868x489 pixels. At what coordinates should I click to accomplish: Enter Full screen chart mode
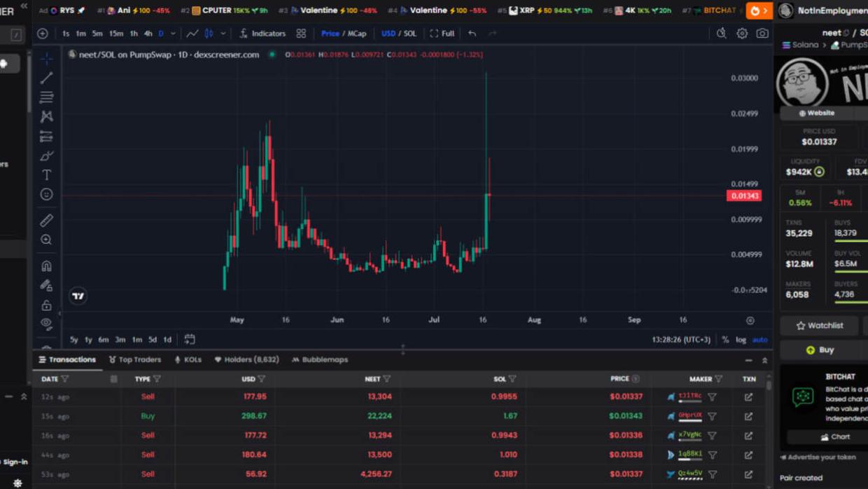(442, 33)
